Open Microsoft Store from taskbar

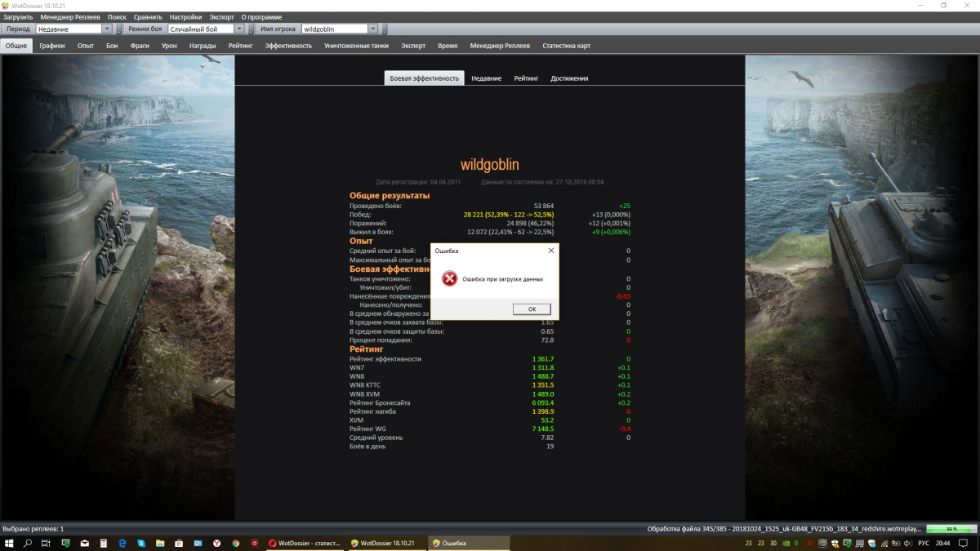(178, 543)
